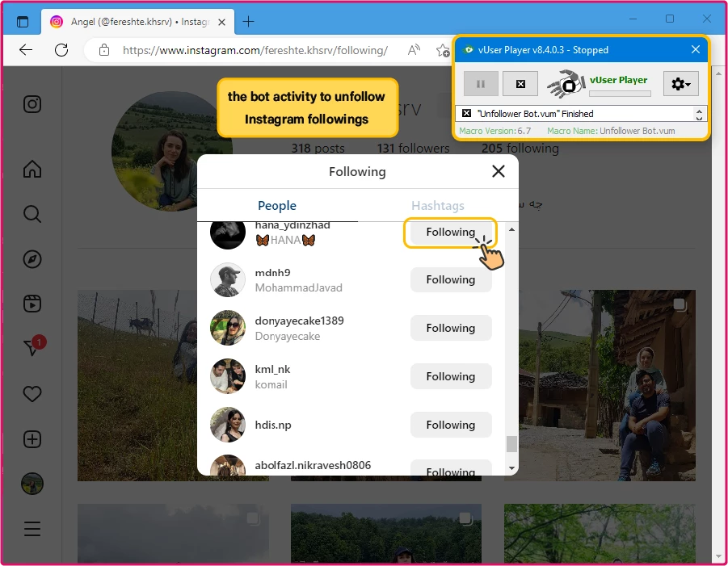Click Following button for donyayecake1389
728x566 pixels.
click(x=450, y=328)
